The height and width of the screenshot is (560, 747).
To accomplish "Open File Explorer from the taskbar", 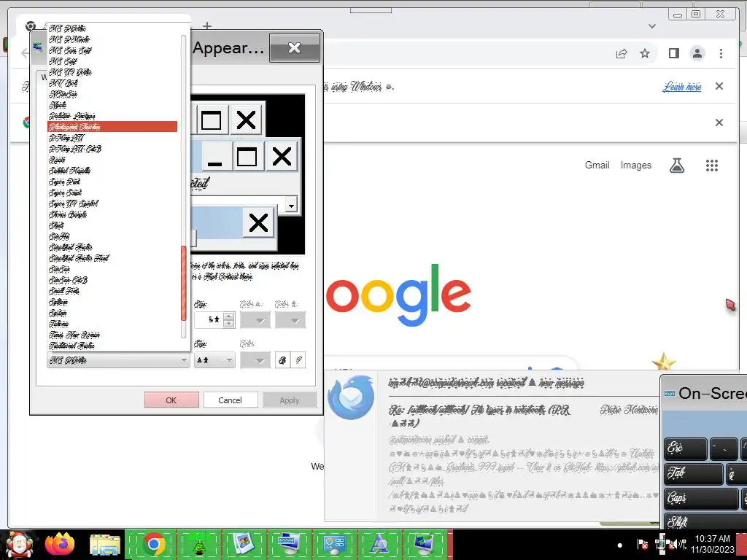I will [x=105, y=544].
